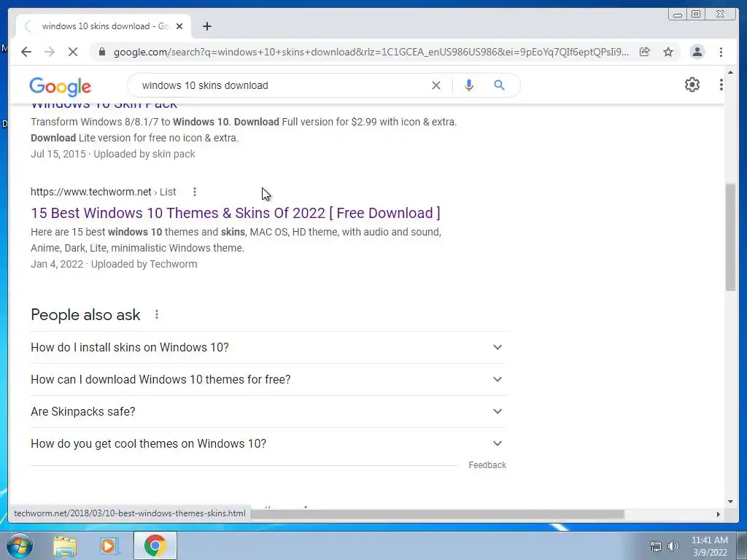Select the windows 10 skins download tab
This screenshot has width=747, height=560.
104,26
